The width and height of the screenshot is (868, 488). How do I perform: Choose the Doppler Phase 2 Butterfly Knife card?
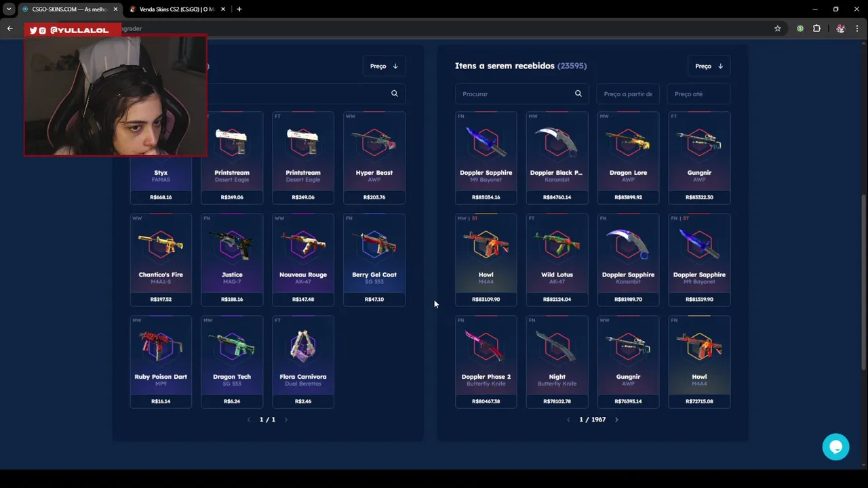tap(486, 362)
